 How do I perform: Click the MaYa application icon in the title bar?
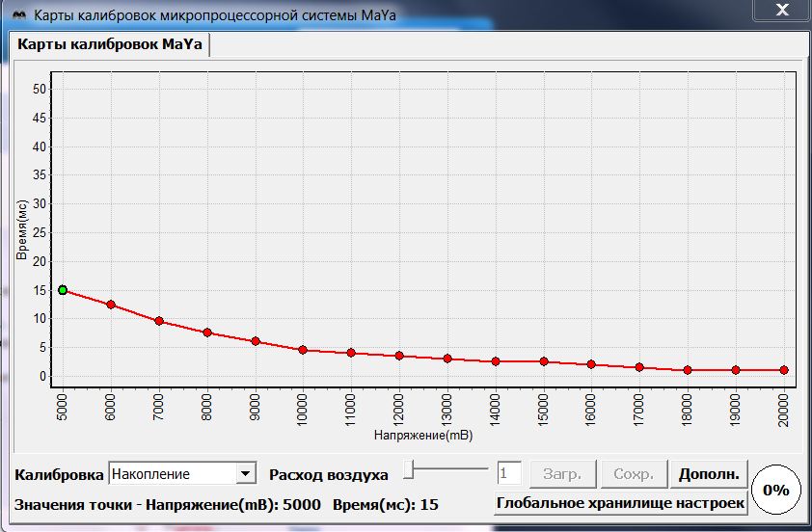pos(19,14)
